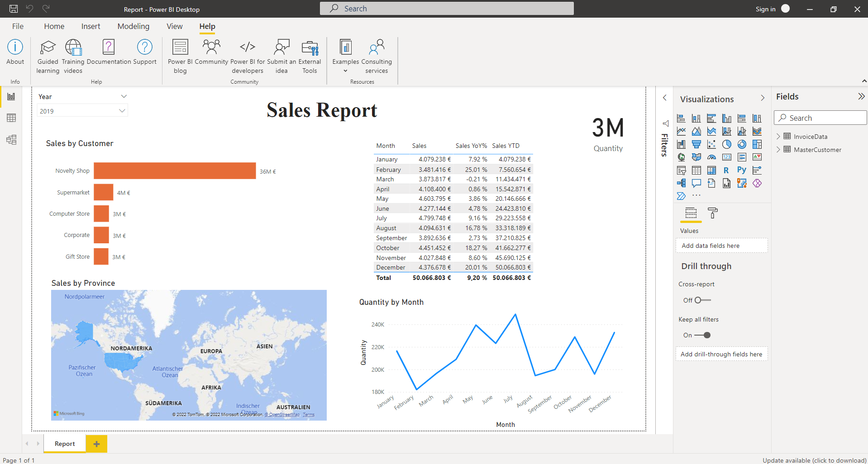Screen dimensions: 868x464
Task: Insert the ArcGIS Maps visual
Action: (742, 183)
